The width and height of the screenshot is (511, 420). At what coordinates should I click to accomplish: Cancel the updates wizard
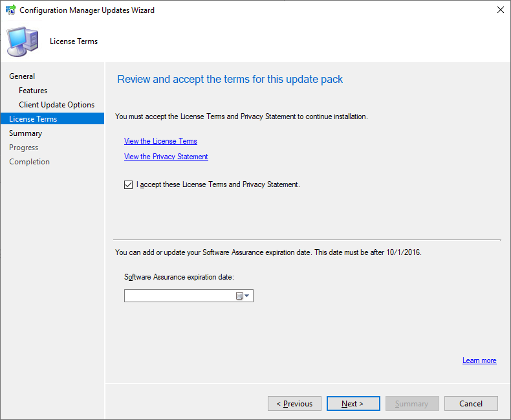point(471,403)
